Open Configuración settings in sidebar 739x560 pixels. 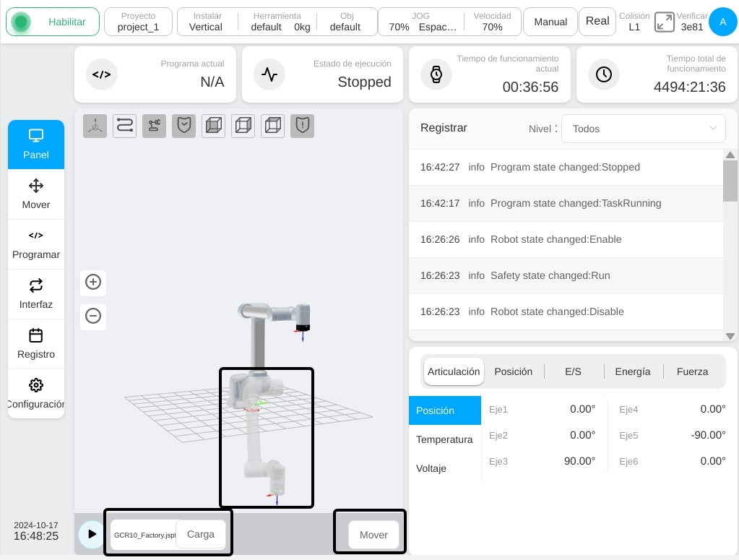pos(36,394)
